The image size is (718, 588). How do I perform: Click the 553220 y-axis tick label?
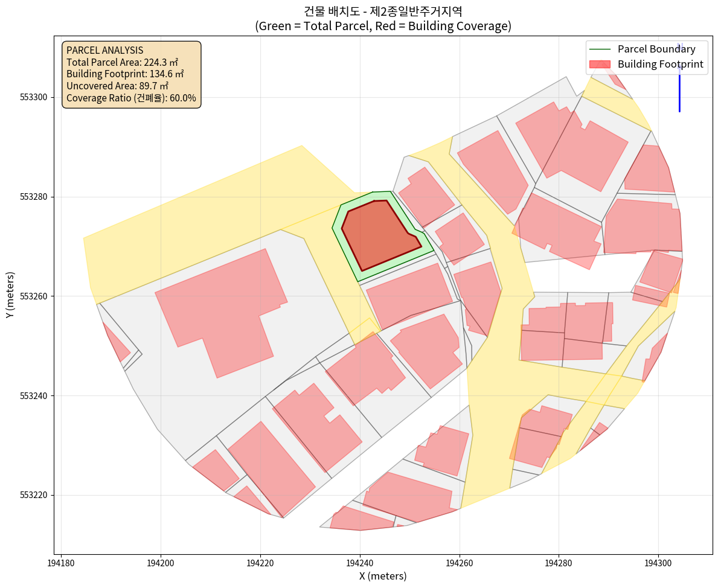[x=37, y=495]
